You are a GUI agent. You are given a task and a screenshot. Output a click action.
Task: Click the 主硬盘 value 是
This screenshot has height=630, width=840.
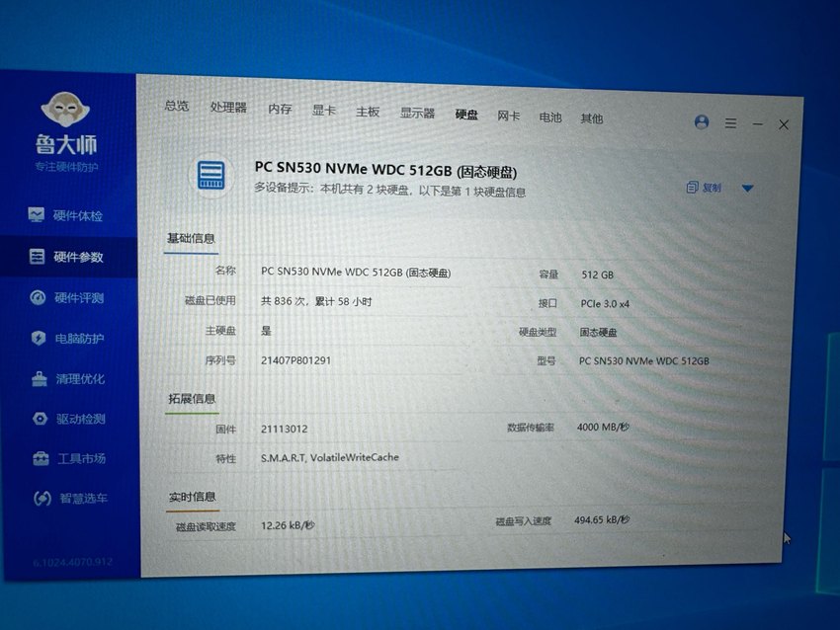tap(266, 331)
